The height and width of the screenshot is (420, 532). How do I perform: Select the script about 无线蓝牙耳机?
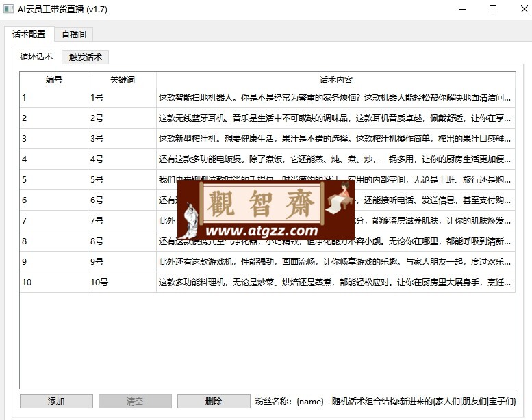336,118
